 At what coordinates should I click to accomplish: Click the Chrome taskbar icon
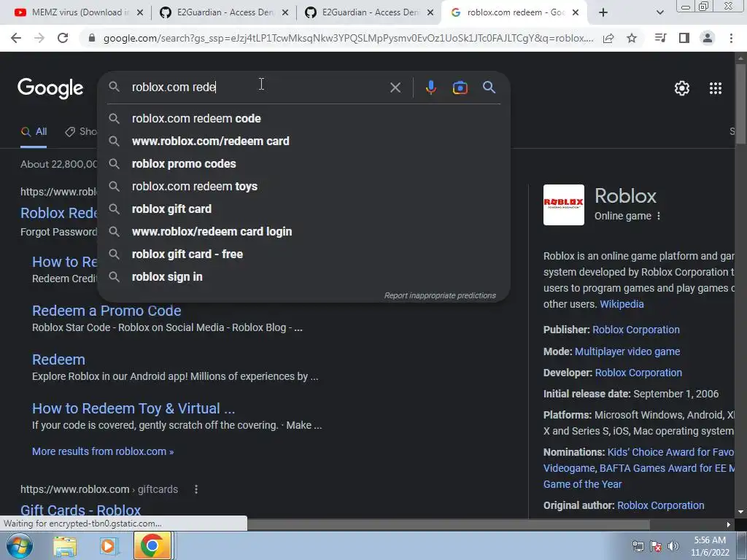152,545
